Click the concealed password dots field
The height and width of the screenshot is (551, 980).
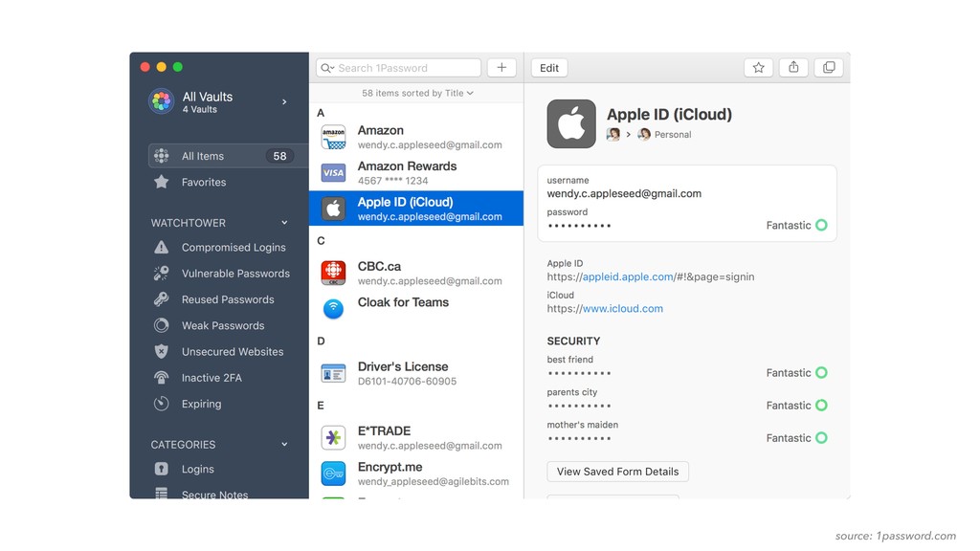click(579, 226)
